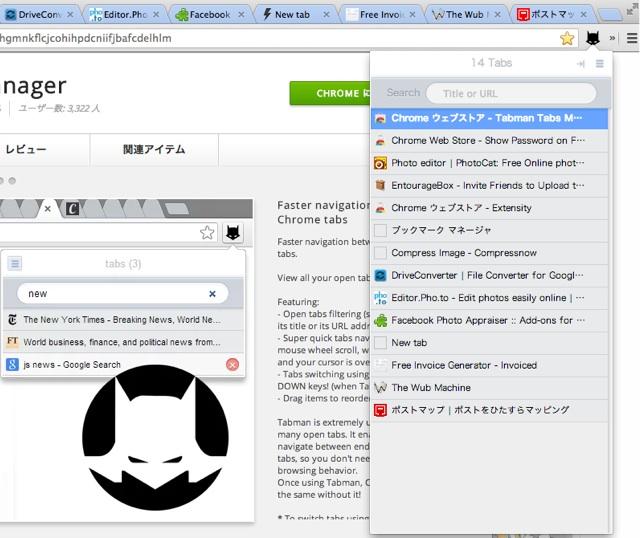Click Wub Machine favicon in Tabman list
Viewport: 640px width, 538px height.
pos(380,388)
